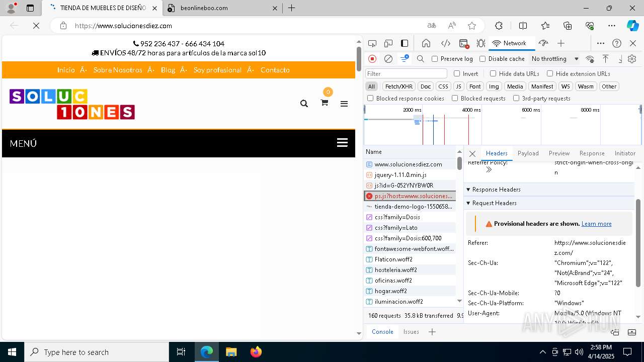The image size is (644, 362).
Task: Select the Fetch/XHR type filter
Action: [398, 86]
